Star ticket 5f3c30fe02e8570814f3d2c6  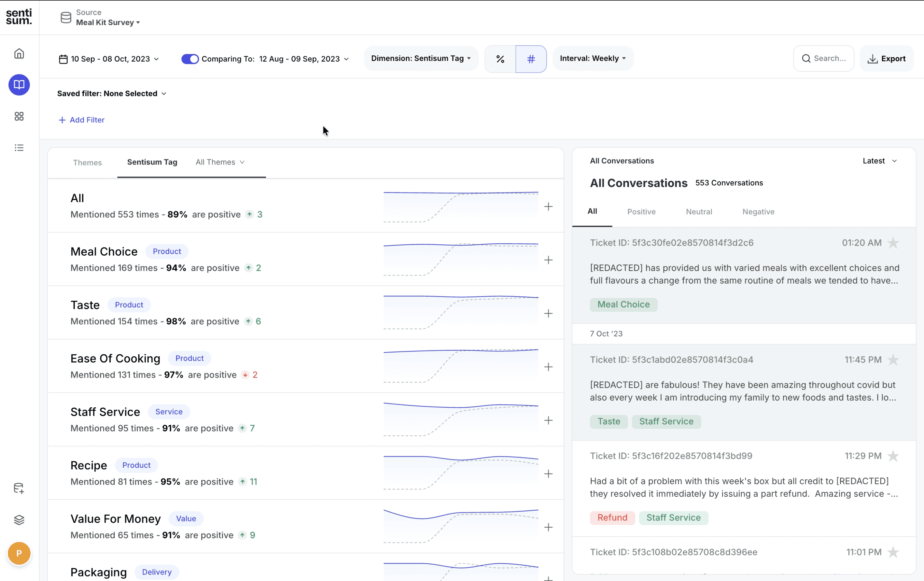(x=893, y=243)
